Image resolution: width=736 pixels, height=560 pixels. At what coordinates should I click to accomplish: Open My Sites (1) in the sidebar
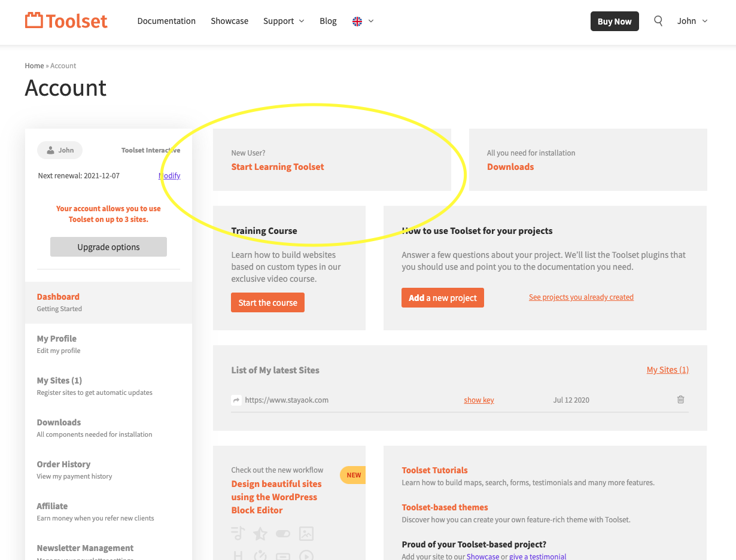click(x=108, y=386)
